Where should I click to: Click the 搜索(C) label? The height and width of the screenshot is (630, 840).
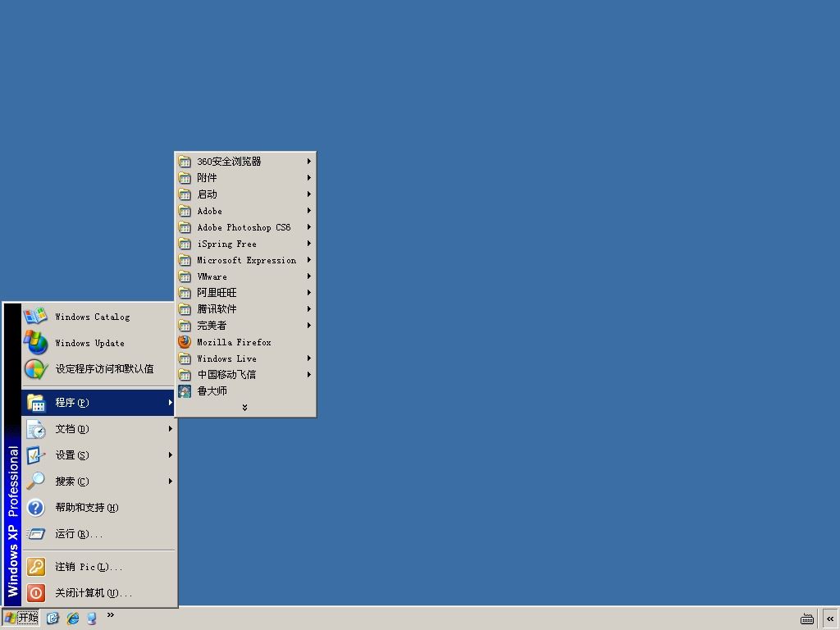pos(72,481)
